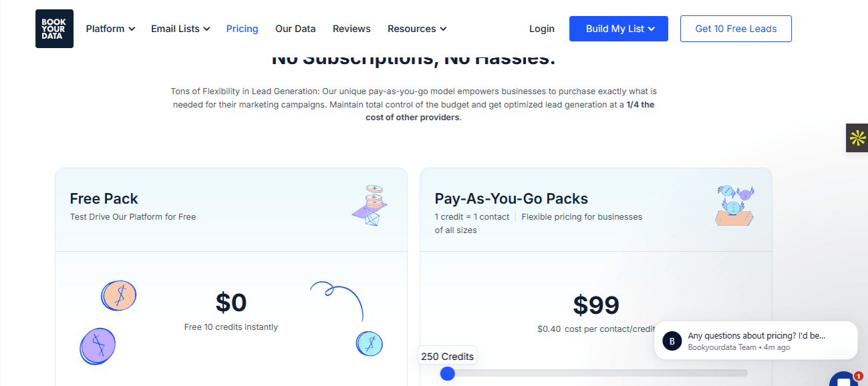Open the Reviews page
868x386 pixels.
351,29
